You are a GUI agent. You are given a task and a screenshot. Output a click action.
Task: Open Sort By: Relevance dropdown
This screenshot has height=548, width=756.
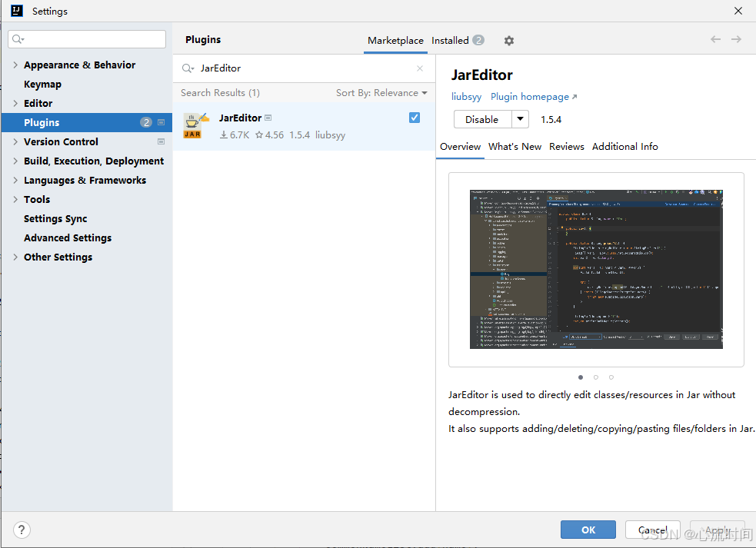coord(381,92)
